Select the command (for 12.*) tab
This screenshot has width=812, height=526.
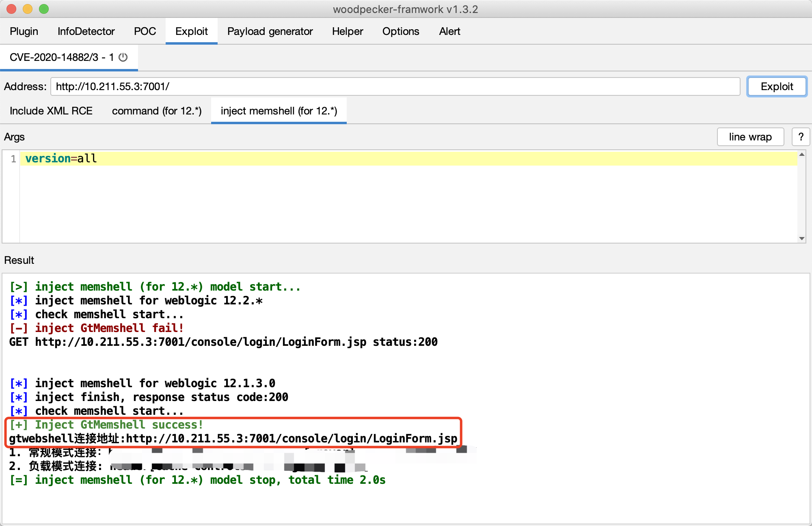[x=157, y=111]
